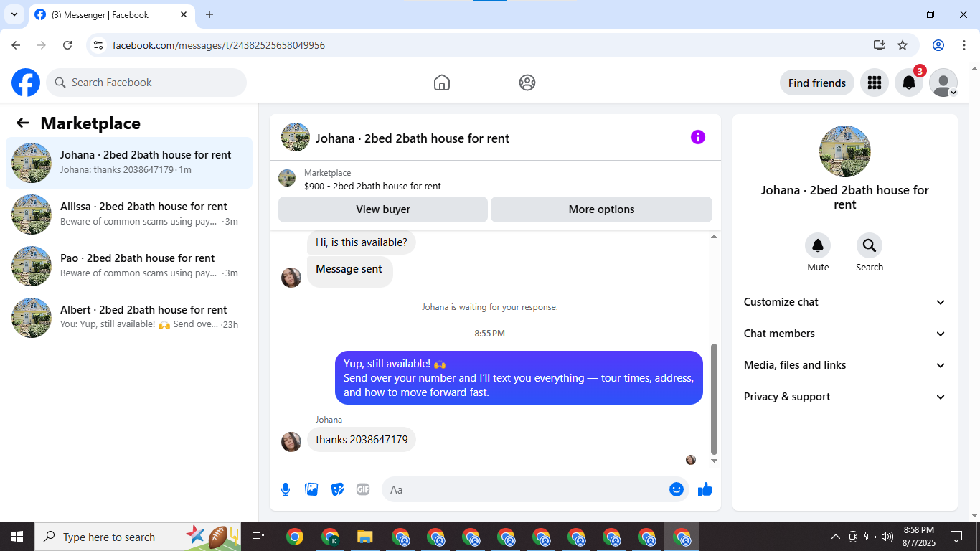Viewport: 980px width, 551px height.
Task: Click the View buyer button
Action: [x=383, y=209]
